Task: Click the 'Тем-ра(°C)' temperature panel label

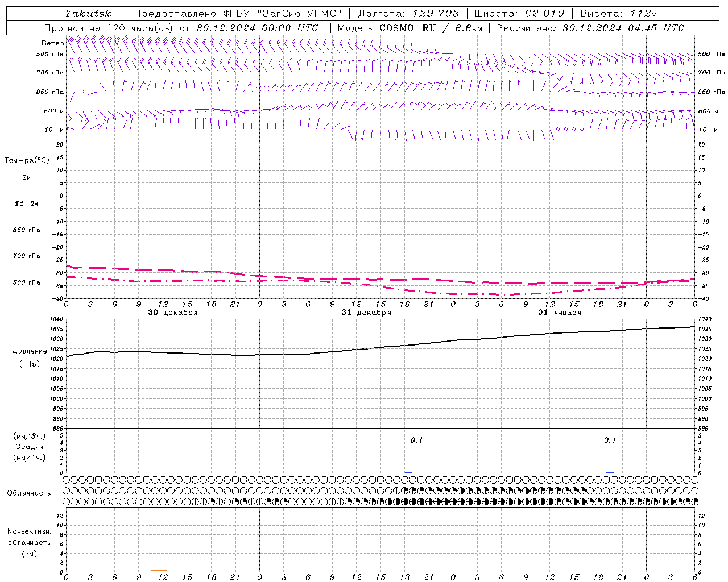Action: click(27, 161)
